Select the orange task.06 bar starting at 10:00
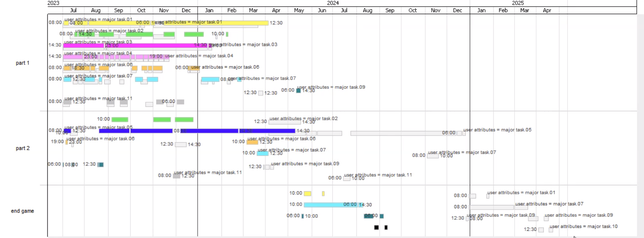The height and width of the screenshot is (238, 644). pos(252,142)
